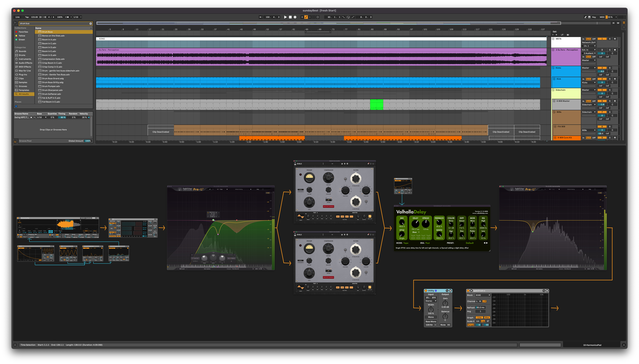
Task: Fold the META track with its triangle
Action: [553, 39]
